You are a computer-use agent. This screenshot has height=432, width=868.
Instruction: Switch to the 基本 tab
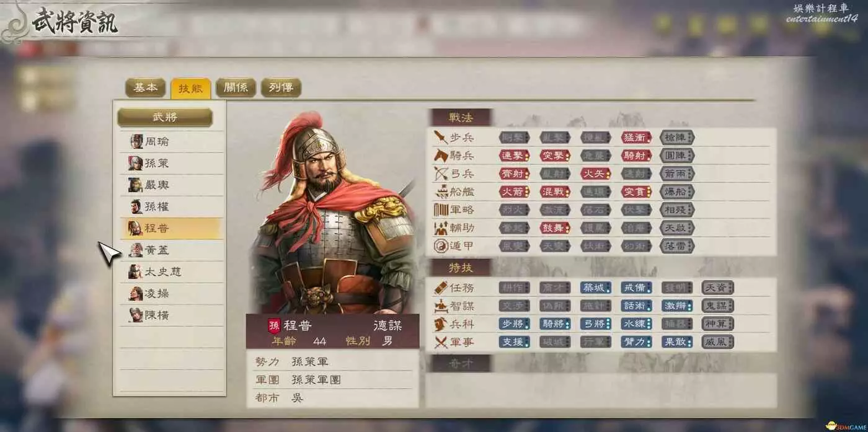(146, 88)
